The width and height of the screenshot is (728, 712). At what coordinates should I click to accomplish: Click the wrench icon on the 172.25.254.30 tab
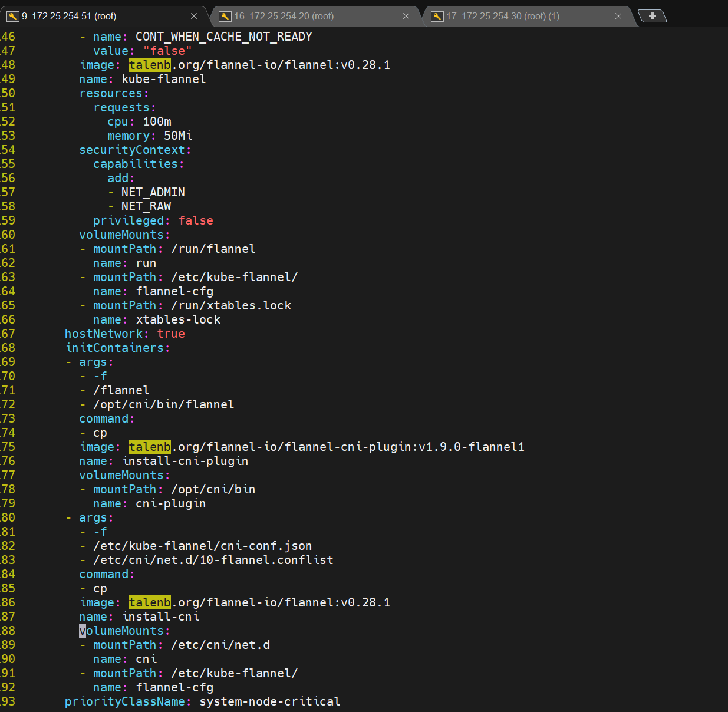pos(437,16)
